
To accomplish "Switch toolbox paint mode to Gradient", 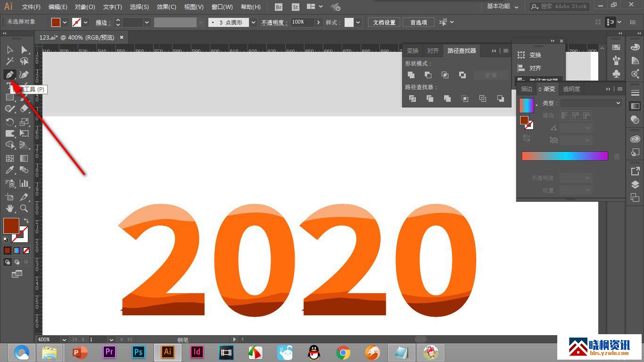I will (17, 250).
